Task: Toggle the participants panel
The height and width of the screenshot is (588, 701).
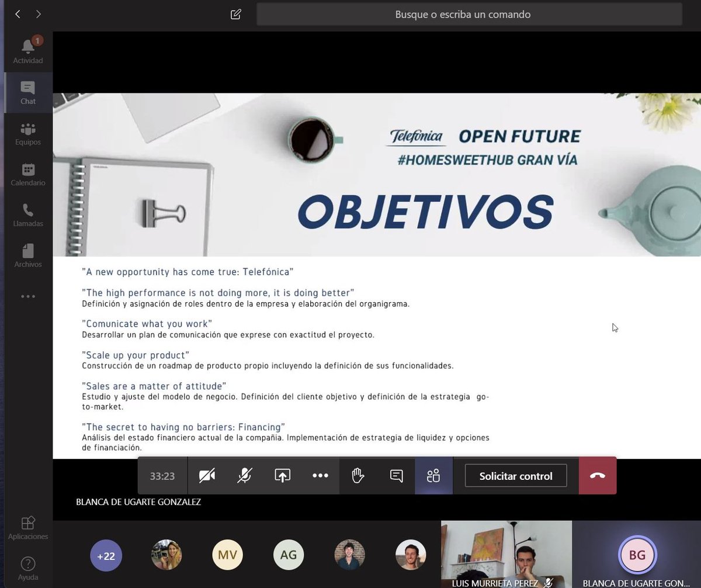Action: [x=433, y=476]
